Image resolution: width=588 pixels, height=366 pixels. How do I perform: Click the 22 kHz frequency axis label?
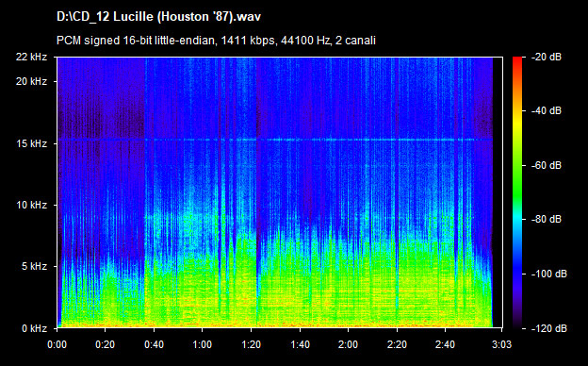pos(31,57)
